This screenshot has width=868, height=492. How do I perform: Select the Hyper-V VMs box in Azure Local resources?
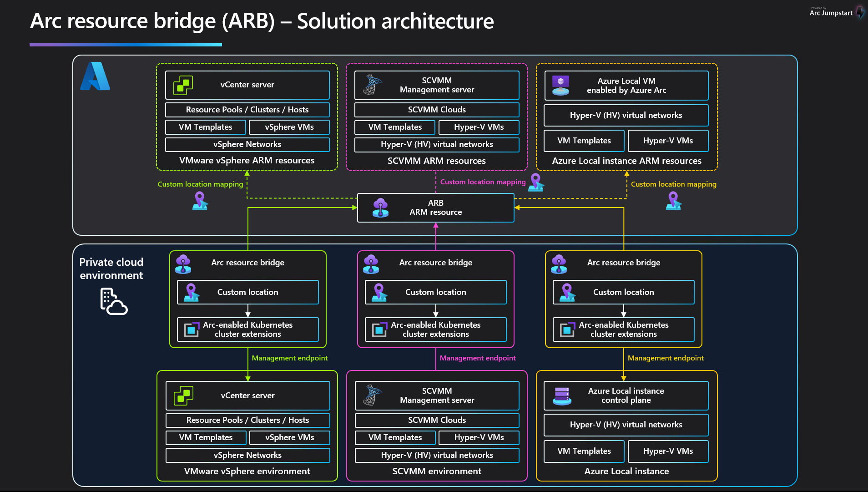(x=668, y=141)
